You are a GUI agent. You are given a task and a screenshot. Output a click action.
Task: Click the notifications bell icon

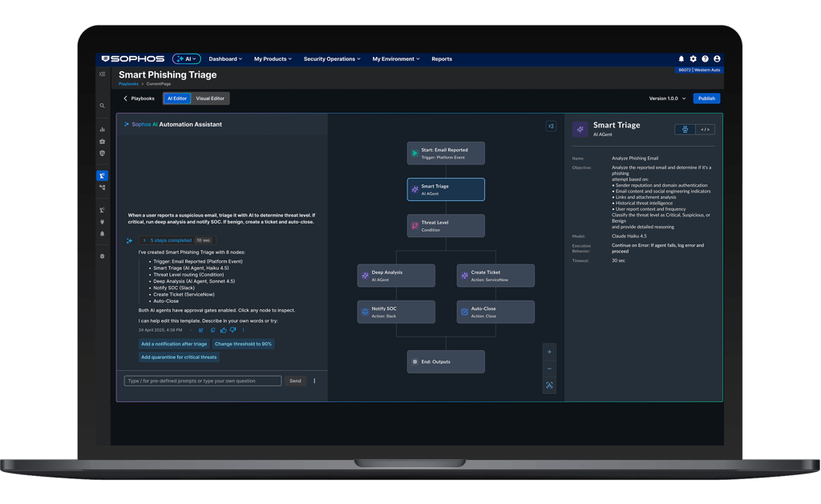[x=681, y=59]
